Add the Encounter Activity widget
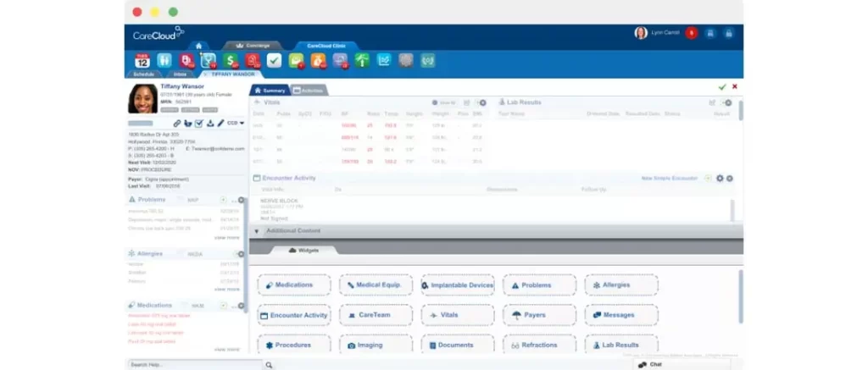 pos(294,315)
